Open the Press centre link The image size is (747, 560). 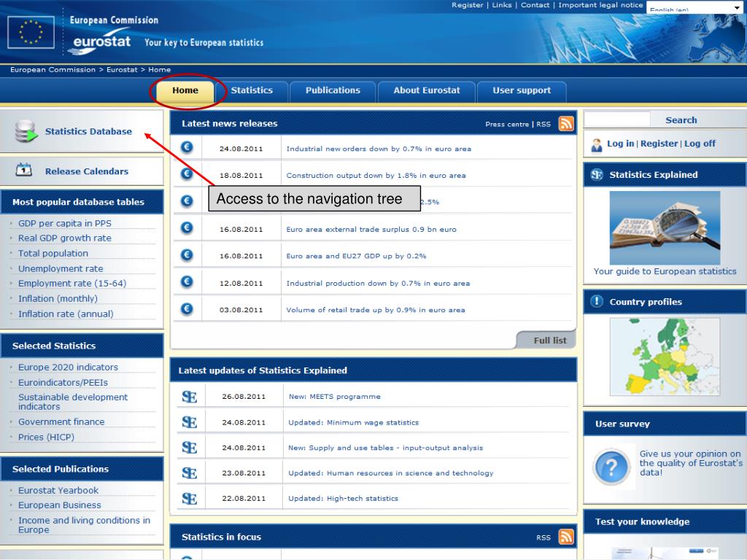[x=507, y=124]
